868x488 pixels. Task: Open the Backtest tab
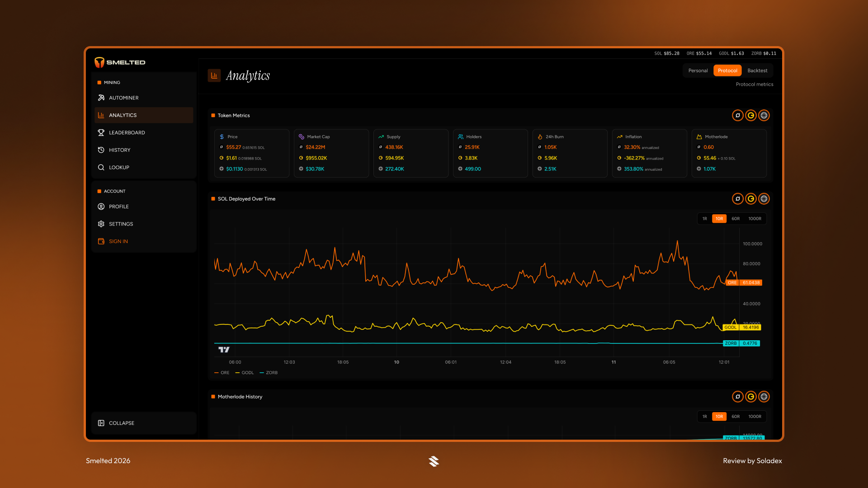pyautogui.click(x=757, y=70)
